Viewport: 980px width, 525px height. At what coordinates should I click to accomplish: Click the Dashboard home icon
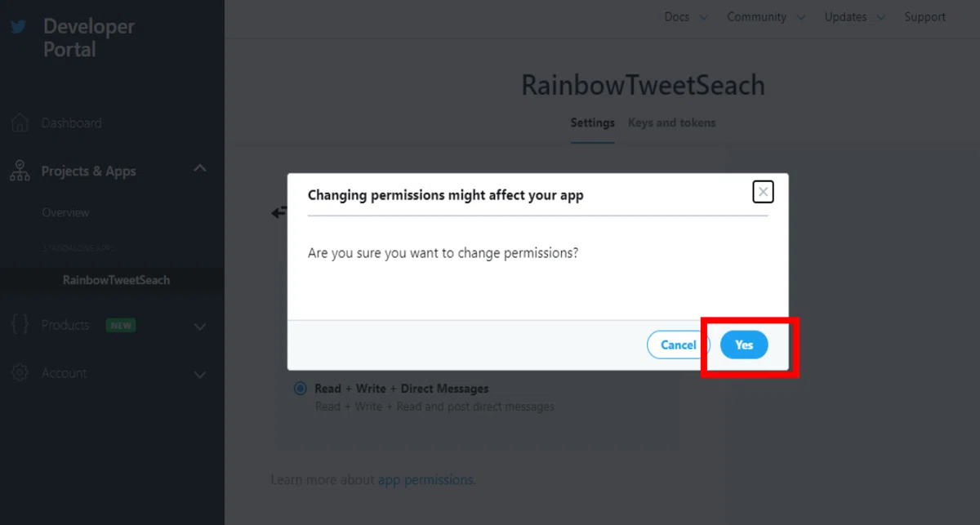(20, 123)
